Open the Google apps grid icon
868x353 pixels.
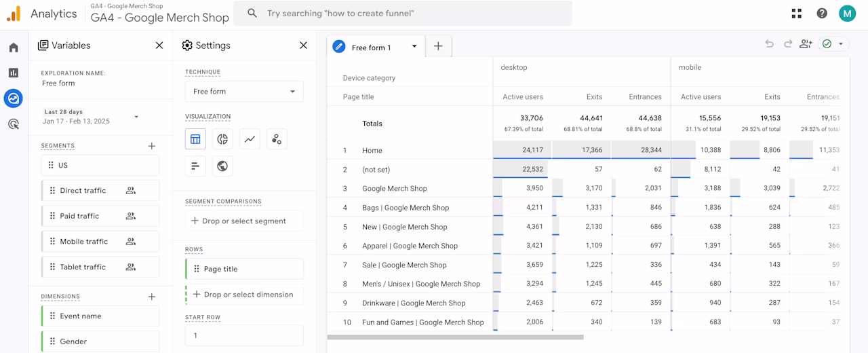point(797,14)
